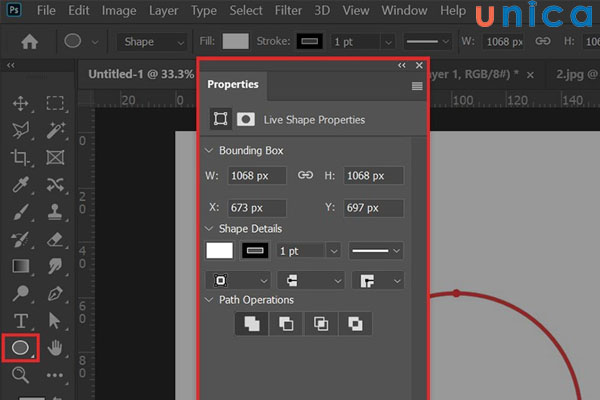Select the Clone Stamp tool
The height and width of the screenshot is (400, 600).
[x=55, y=212]
